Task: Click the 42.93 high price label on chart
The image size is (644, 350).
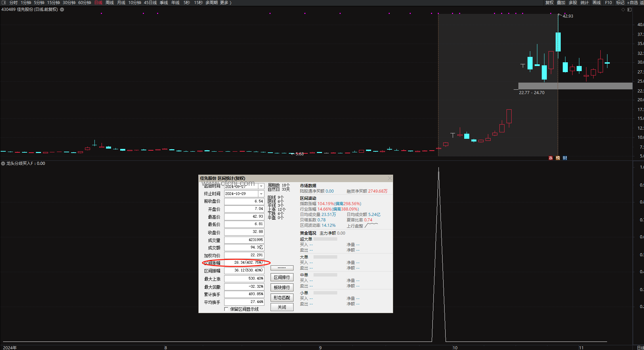Action: (568, 16)
